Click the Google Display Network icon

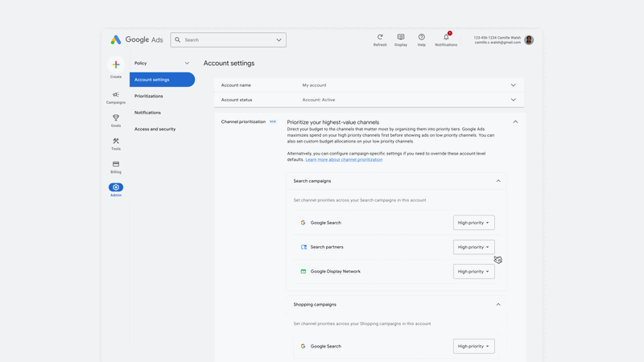[x=303, y=271]
